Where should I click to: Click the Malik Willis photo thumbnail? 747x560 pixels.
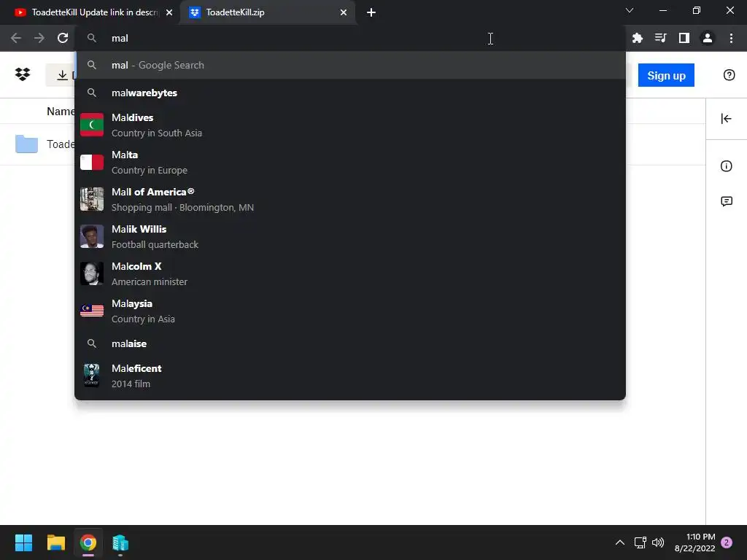pos(91,236)
